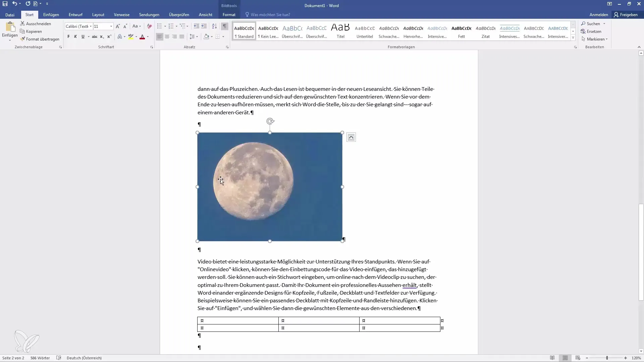Open bullet list dropdown arrow
Screen dimensions: 644x362
[x=165, y=26]
